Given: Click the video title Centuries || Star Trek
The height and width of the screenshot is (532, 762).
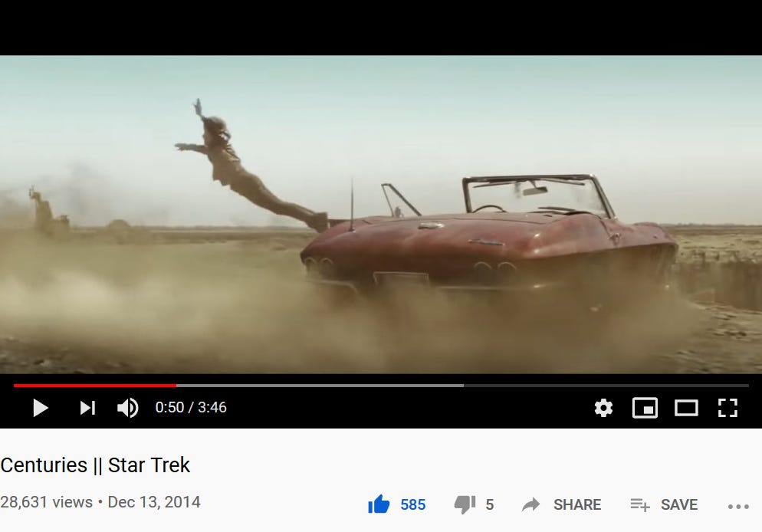Looking at the screenshot, I should 95,465.
